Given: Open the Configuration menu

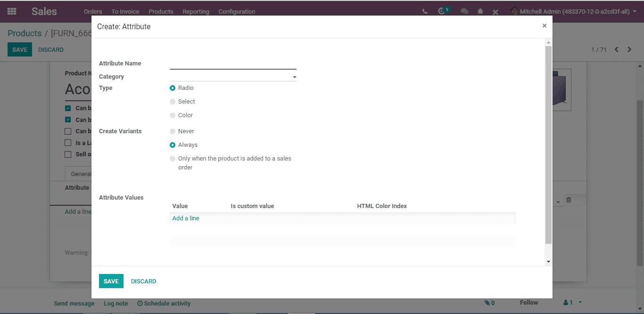Looking at the screenshot, I should coord(237,11).
